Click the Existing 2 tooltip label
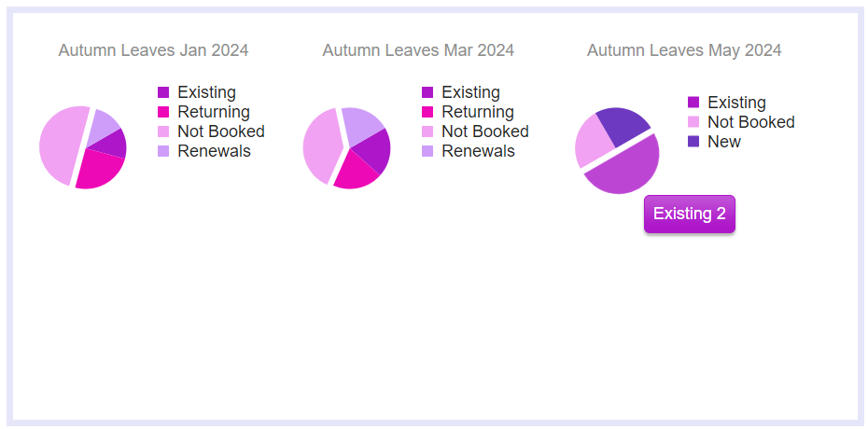 [689, 214]
